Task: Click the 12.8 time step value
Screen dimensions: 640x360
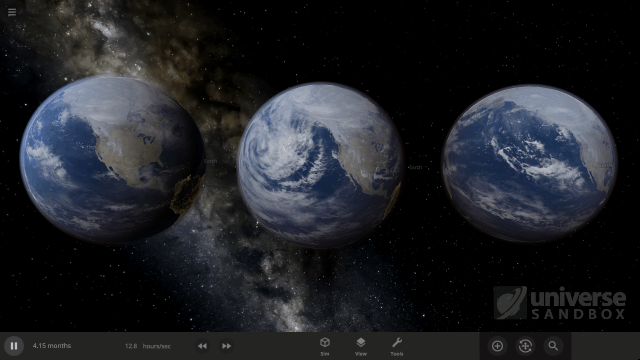Action: click(x=131, y=346)
